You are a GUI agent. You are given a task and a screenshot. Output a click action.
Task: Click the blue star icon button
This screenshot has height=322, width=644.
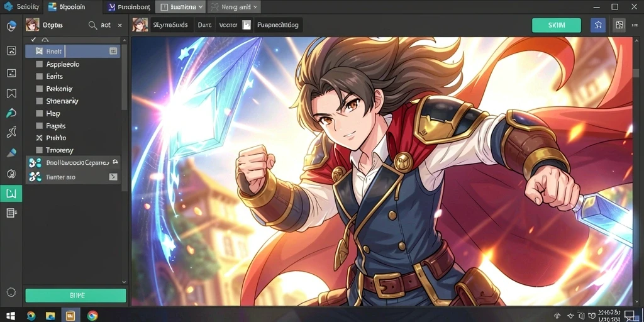click(x=597, y=25)
